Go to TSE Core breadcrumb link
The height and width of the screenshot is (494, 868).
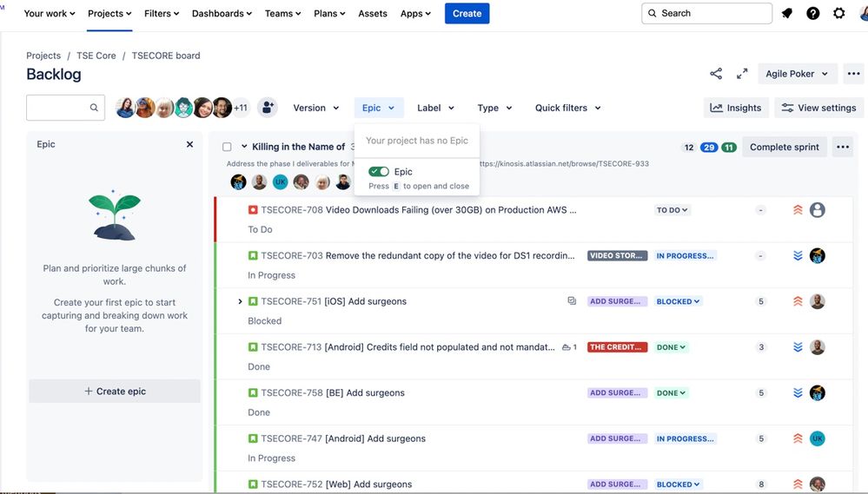pyautogui.click(x=96, y=56)
